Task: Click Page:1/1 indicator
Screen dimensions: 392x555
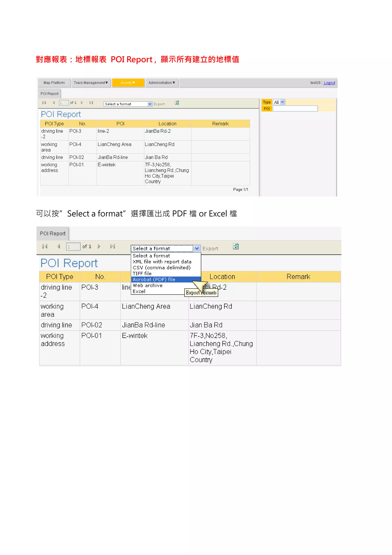Action: [241, 189]
